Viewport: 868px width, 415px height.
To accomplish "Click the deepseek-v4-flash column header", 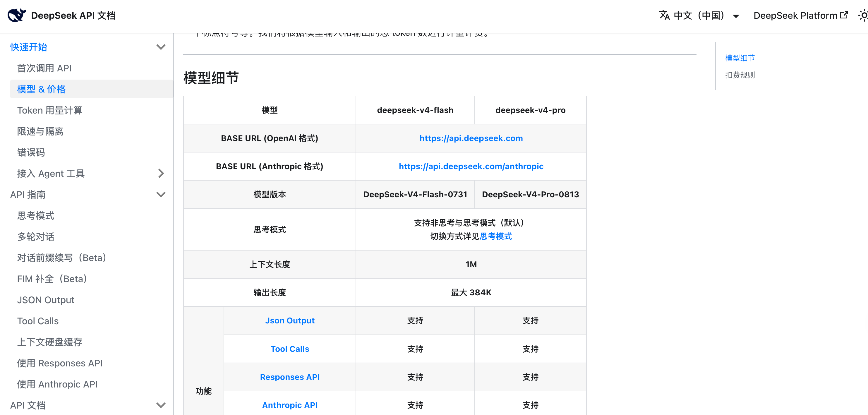I will click(x=415, y=110).
